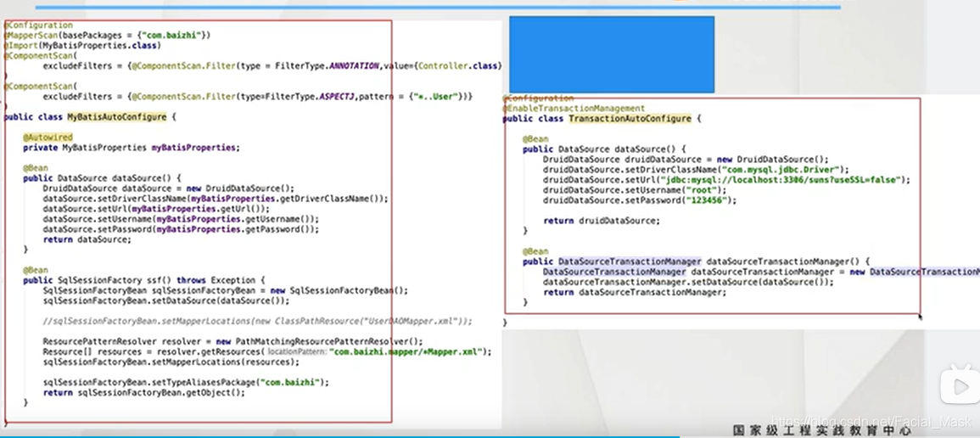
Task: Click the private MyBatisProperties myBatisProperties field line
Action: (132, 148)
